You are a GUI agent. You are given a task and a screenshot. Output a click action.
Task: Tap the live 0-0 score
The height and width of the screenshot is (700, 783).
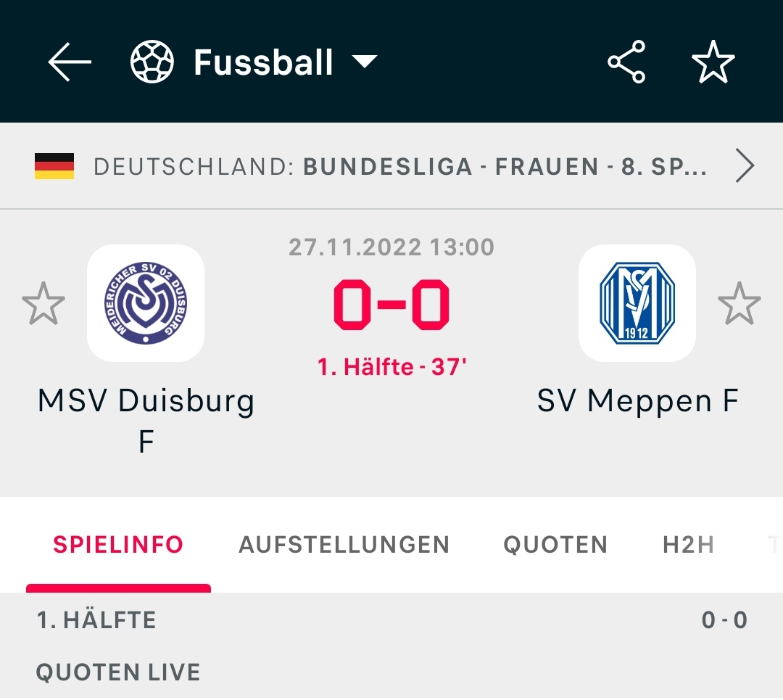(x=391, y=305)
